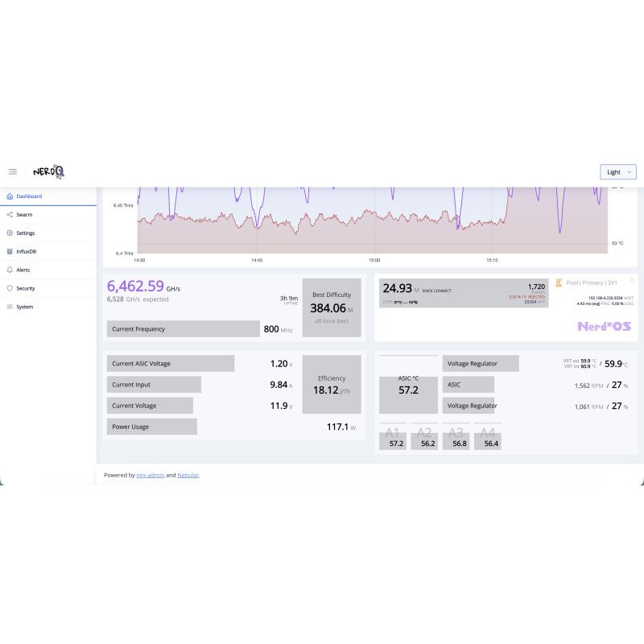Click the Efficiency 18.12 J/Th tile
Image resolution: width=644 pixels, height=644 pixels.
(332, 385)
